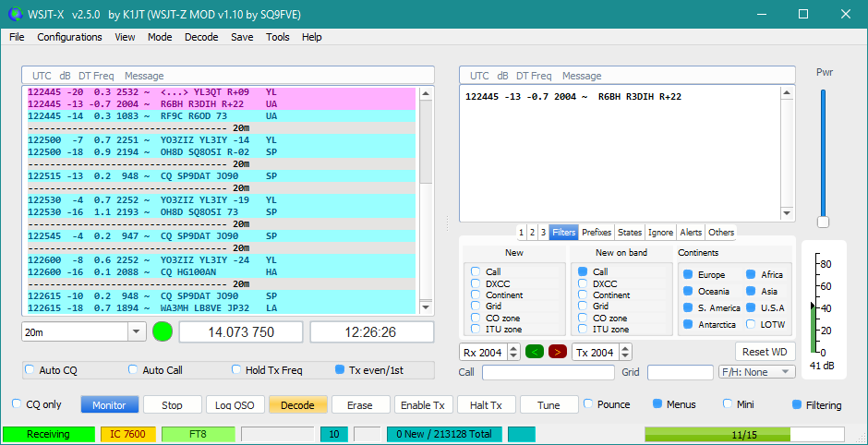868x445 pixels.
Task: Increase the Tx 2004 frequency spinner
Action: 626,348
